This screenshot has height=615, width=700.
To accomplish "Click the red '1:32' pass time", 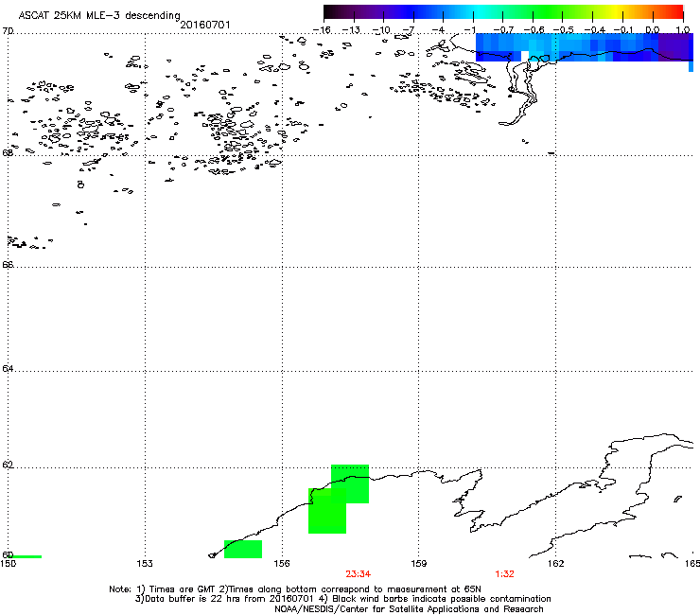I will [504, 574].
